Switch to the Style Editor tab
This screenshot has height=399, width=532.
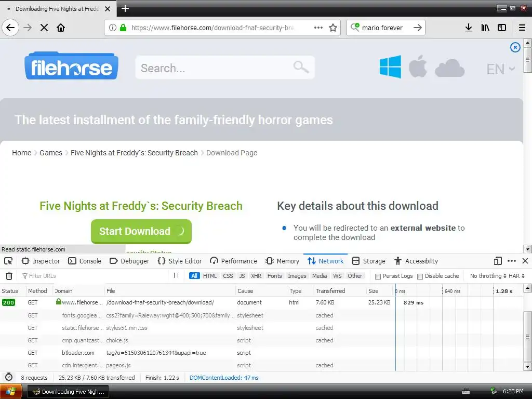pos(180,261)
